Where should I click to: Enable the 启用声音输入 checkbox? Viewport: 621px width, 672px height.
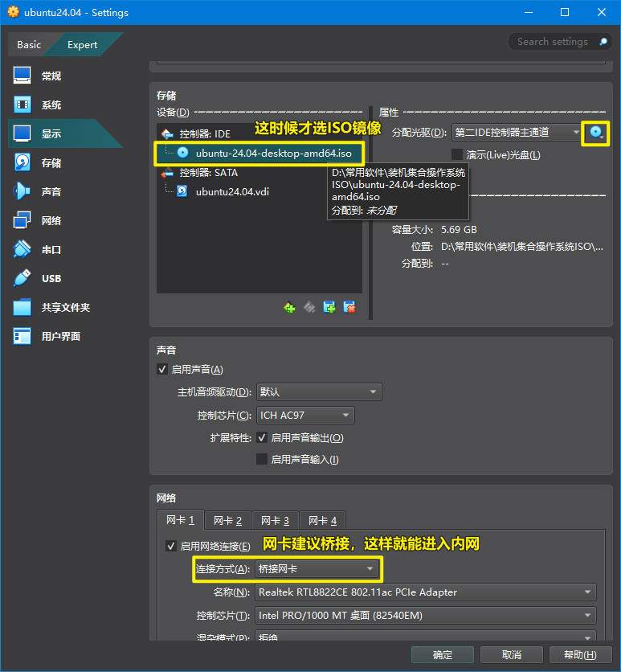tap(261, 460)
